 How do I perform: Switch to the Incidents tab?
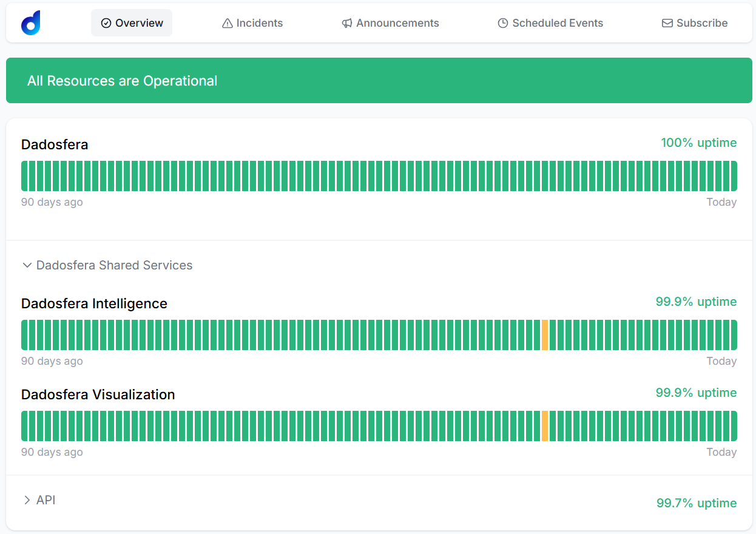coord(252,23)
